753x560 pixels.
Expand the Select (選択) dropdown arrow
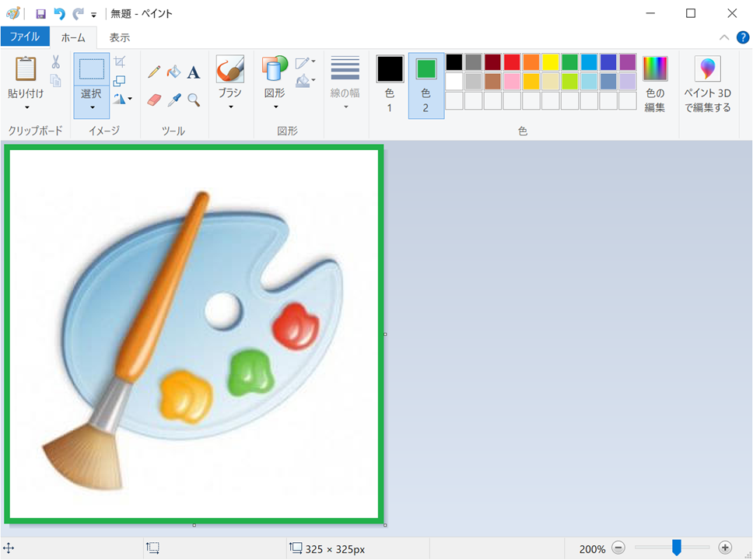pos(92,107)
